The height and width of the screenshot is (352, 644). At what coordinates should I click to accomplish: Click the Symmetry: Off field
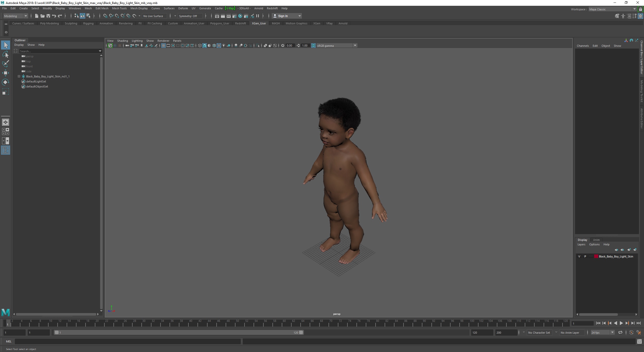tap(190, 16)
